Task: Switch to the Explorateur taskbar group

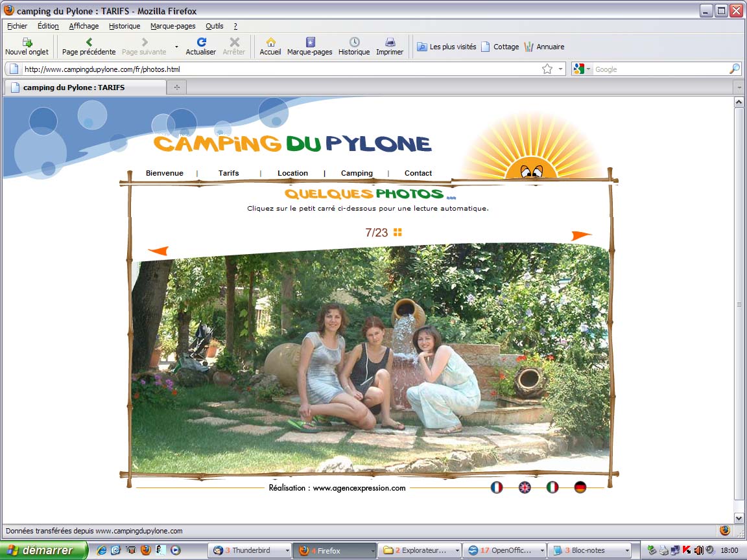Action: tap(421, 550)
